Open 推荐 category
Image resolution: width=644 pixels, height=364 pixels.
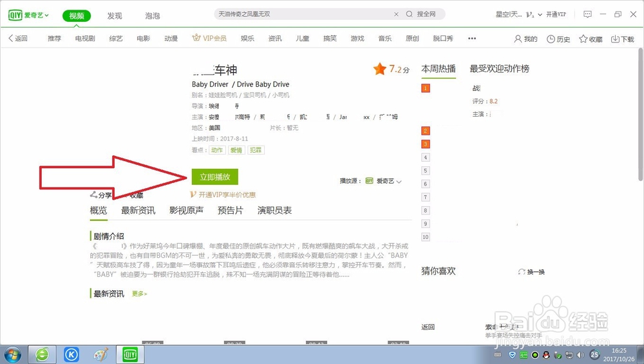tap(54, 38)
